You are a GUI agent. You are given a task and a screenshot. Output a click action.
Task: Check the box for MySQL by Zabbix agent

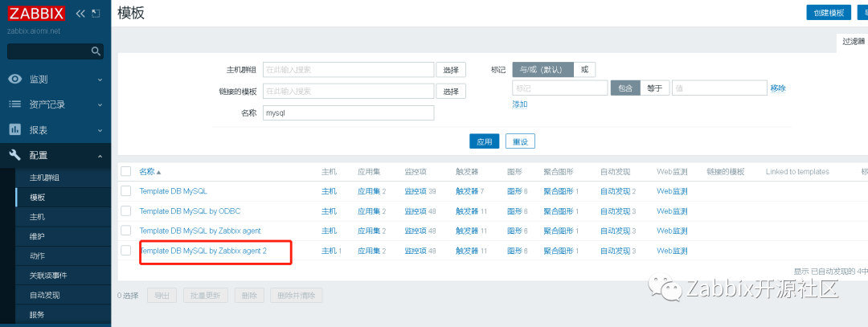[x=125, y=230]
